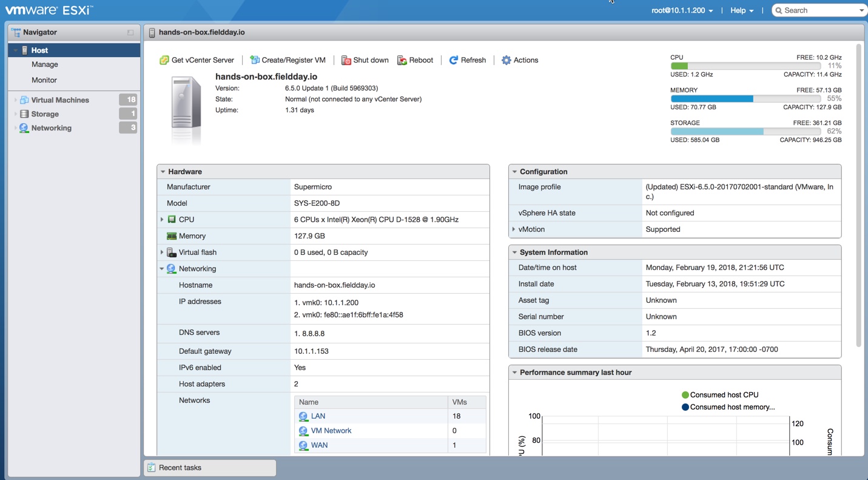Click the Refresh arrow icon
The image size is (868, 480).
(453, 60)
